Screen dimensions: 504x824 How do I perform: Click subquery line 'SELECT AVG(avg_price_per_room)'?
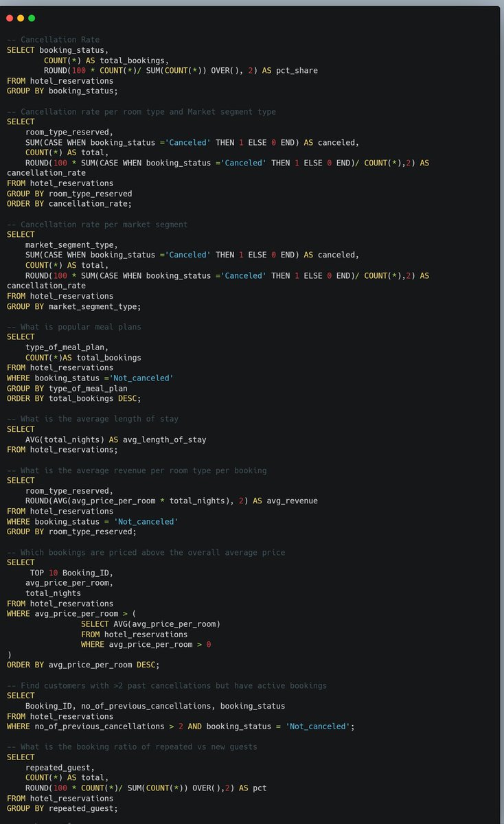[150, 624]
